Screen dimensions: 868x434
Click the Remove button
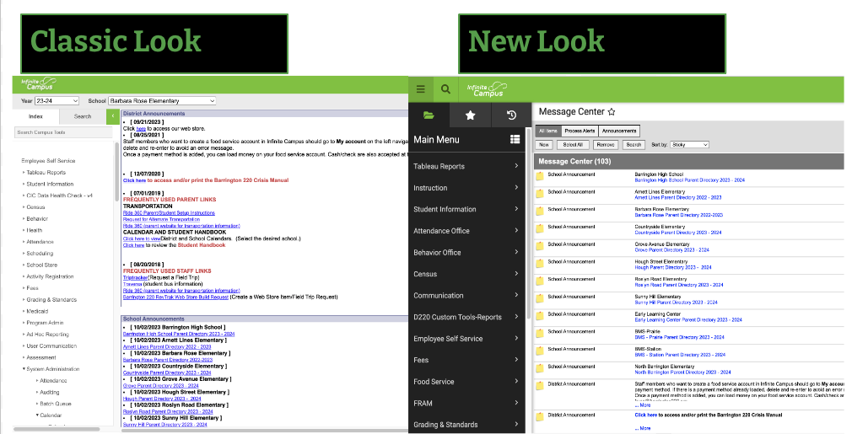[x=606, y=145]
